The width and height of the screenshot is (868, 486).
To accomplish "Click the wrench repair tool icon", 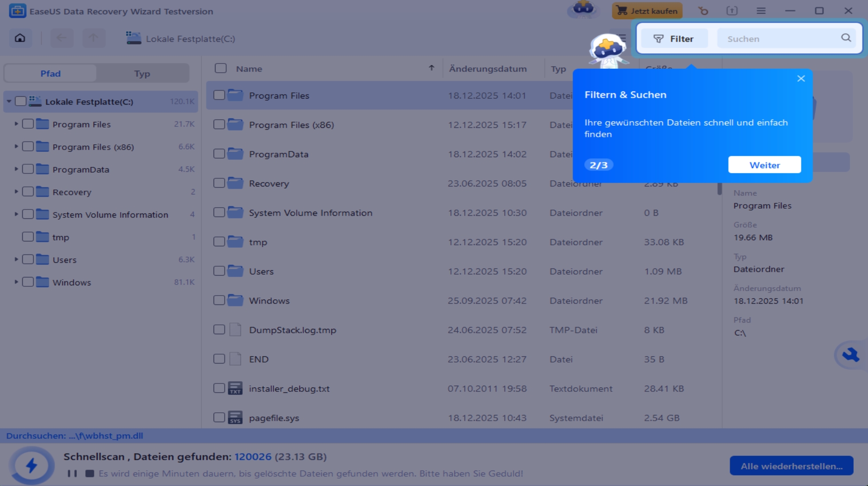I will [850, 355].
